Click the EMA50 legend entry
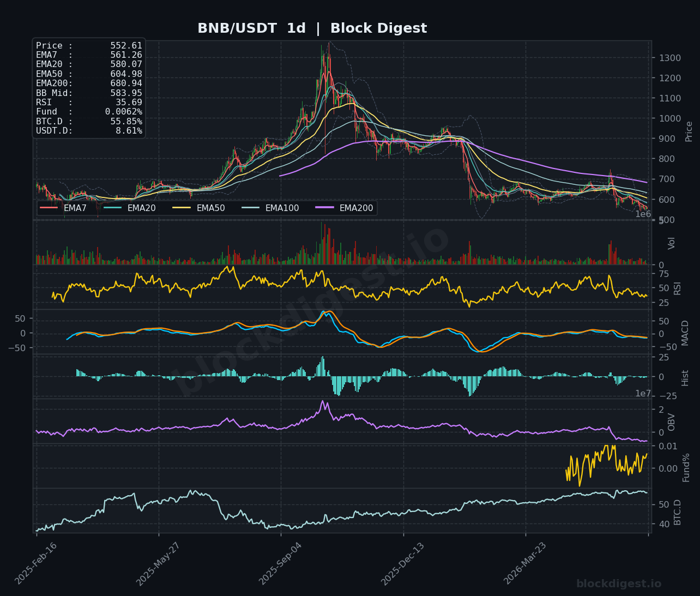The image size is (700, 596). click(198, 208)
